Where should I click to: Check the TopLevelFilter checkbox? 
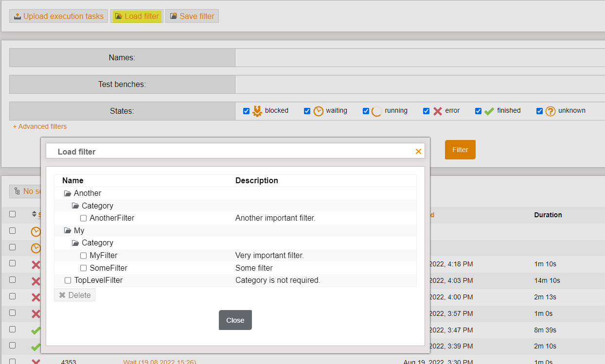pyautogui.click(x=68, y=280)
